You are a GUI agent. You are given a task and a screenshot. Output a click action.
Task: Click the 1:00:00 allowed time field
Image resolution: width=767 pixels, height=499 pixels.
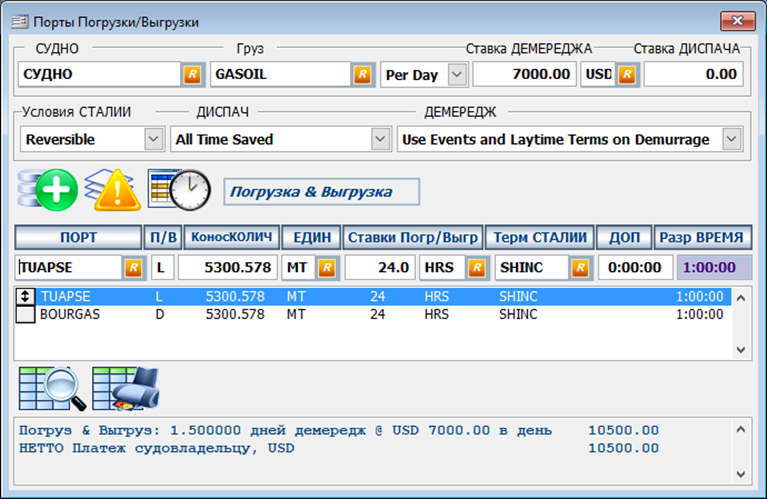714,268
